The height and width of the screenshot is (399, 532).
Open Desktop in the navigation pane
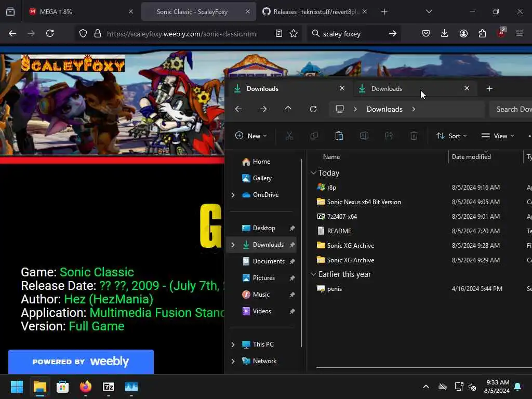262,228
